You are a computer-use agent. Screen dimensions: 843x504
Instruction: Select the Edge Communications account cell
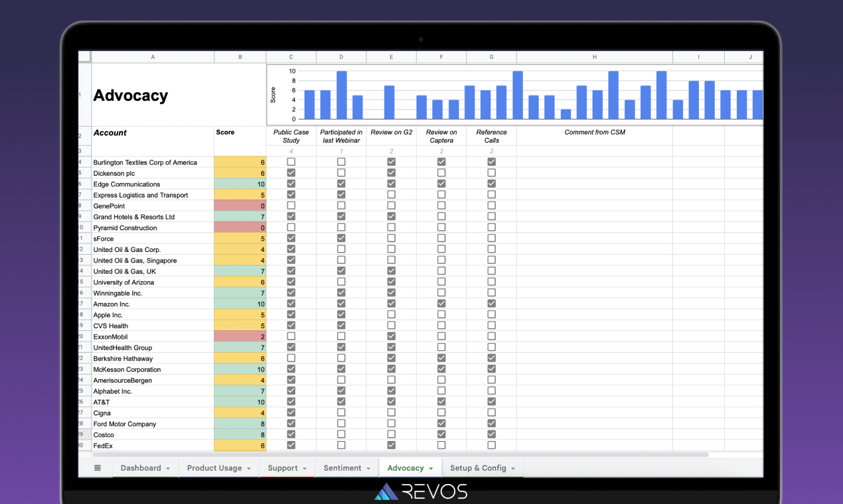point(153,184)
